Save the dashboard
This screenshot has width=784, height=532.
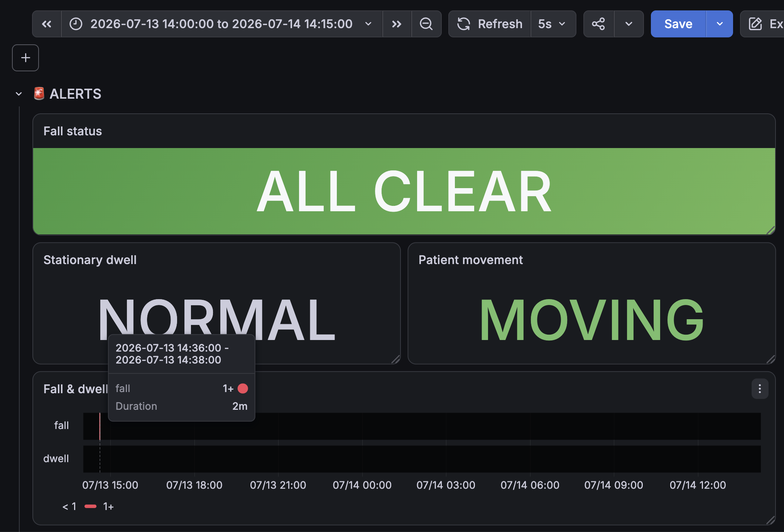(678, 24)
